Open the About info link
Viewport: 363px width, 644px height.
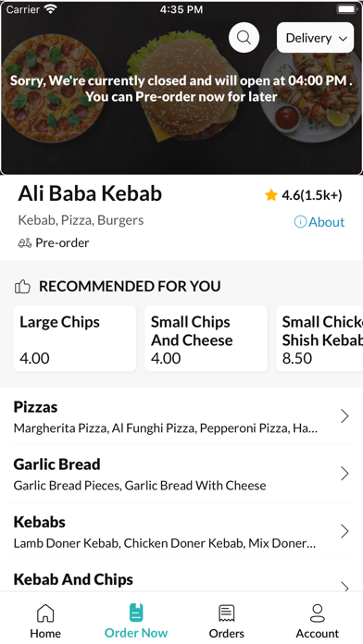[x=319, y=222]
